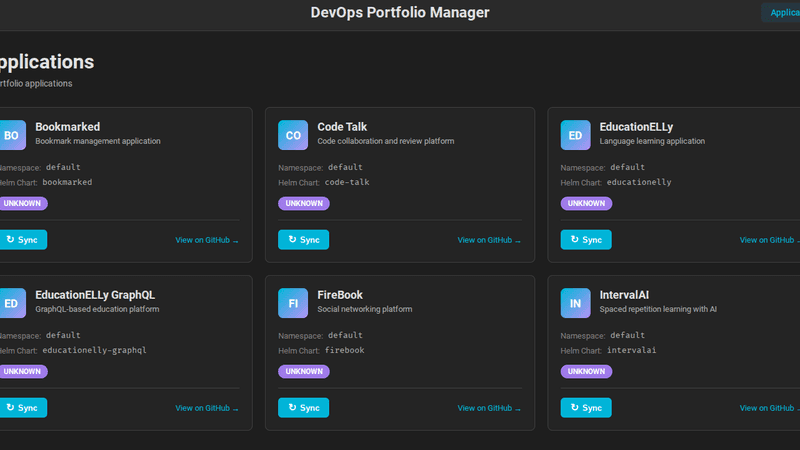800x450 pixels.
Task: Click helm chart value bookmarked
Action: tap(67, 182)
